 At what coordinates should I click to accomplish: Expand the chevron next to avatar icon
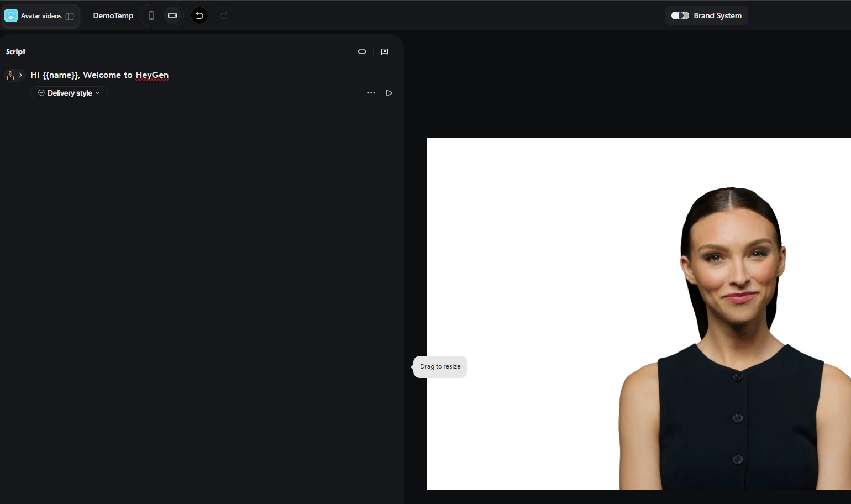20,75
